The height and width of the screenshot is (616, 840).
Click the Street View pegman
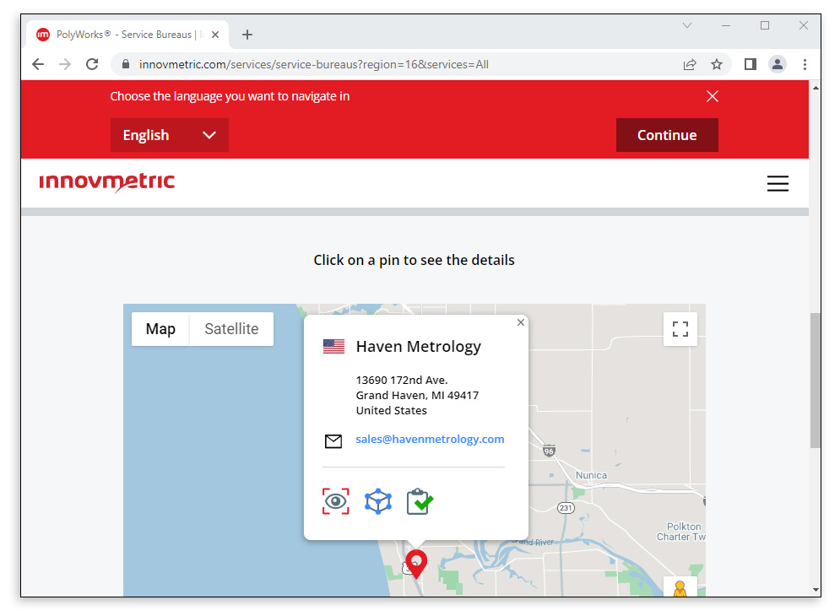pyautogui.click(x=680, y=588)
